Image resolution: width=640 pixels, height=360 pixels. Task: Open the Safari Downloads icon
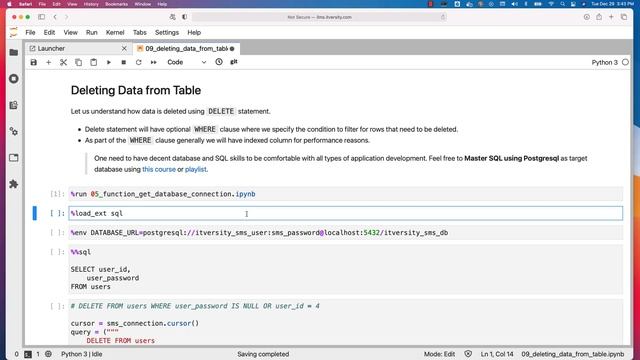coord(587,17)
